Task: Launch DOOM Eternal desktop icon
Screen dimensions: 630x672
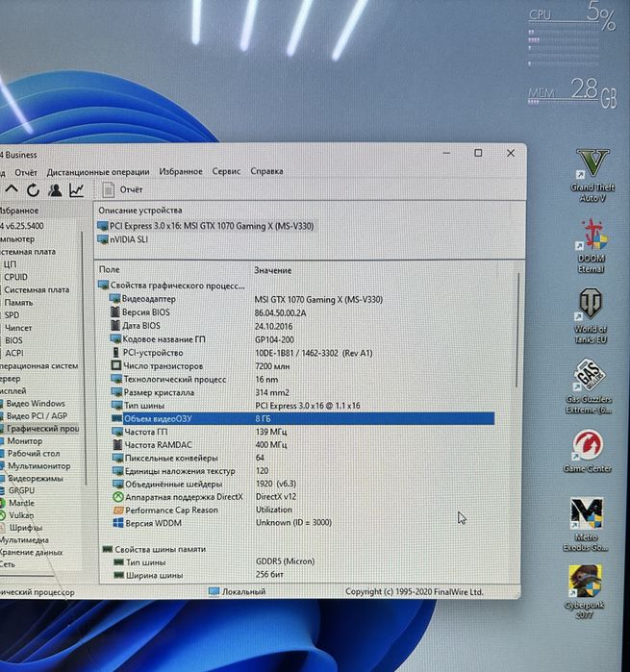Action: [592, 246]
